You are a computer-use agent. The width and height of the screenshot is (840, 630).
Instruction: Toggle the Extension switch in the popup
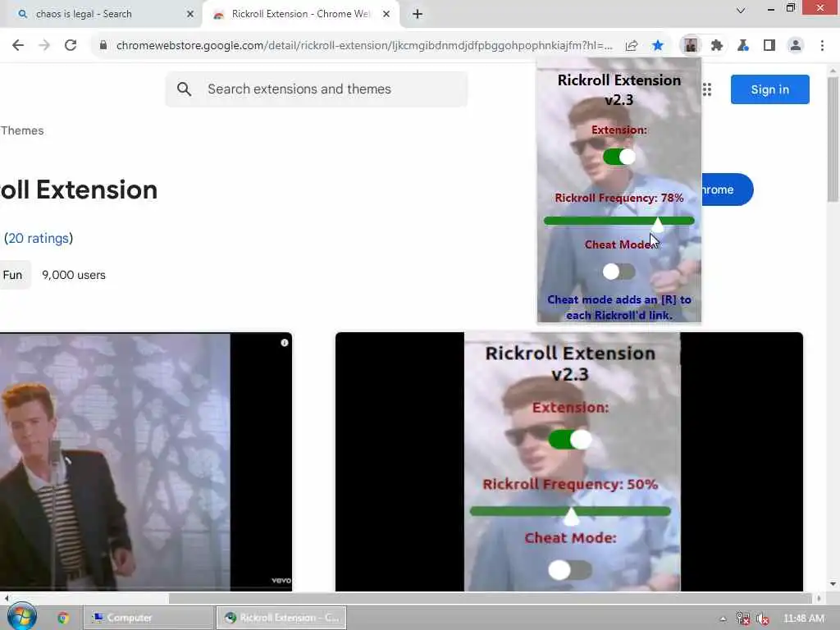tap(619, 157)
